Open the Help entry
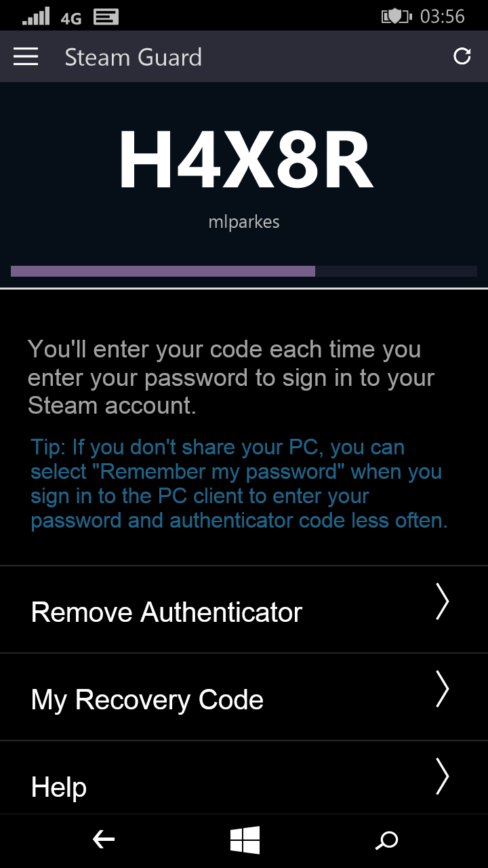The height and width of the screenshot is (868, 488). (x=244, y=778)
